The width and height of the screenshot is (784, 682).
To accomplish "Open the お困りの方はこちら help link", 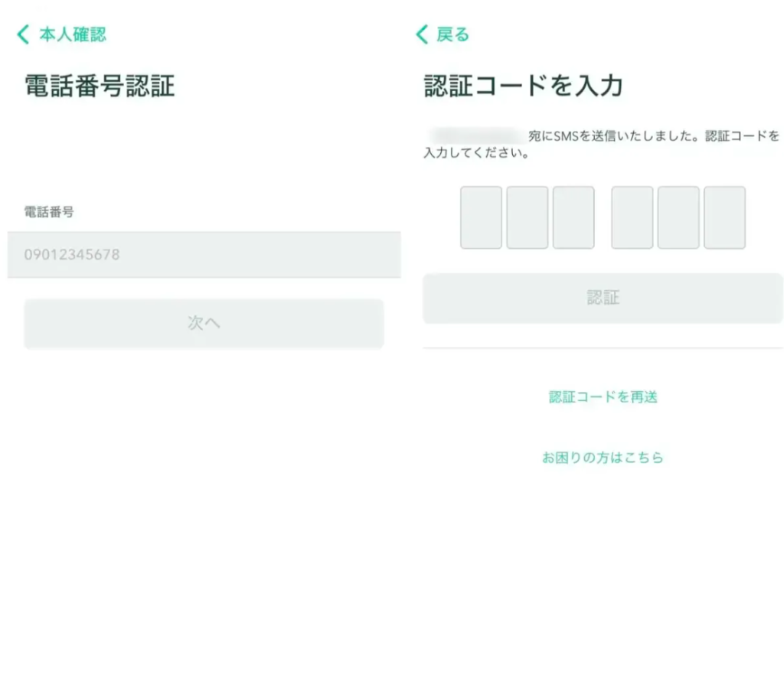I will 603,458.
